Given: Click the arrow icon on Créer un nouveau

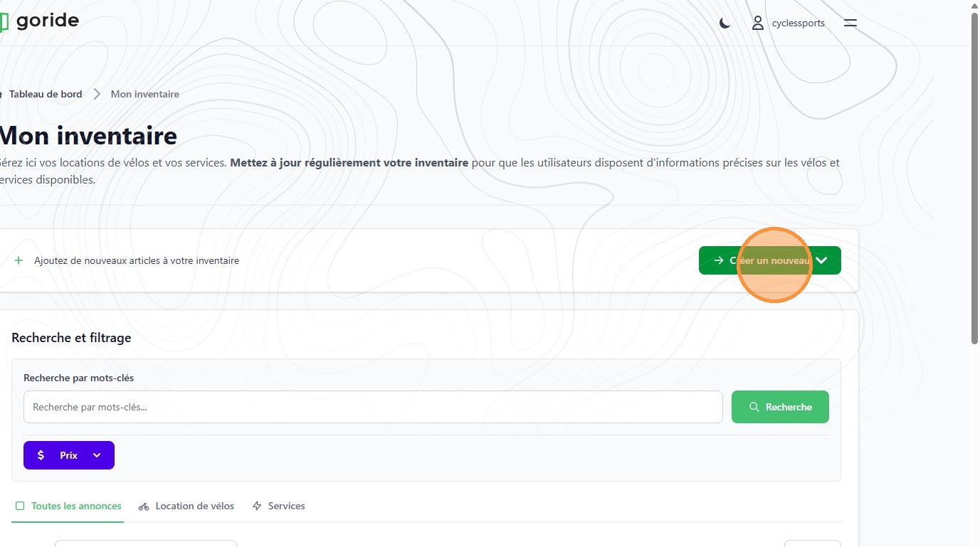Looking at the screenshot, I should pyautogui.click(x=718, y=260).
